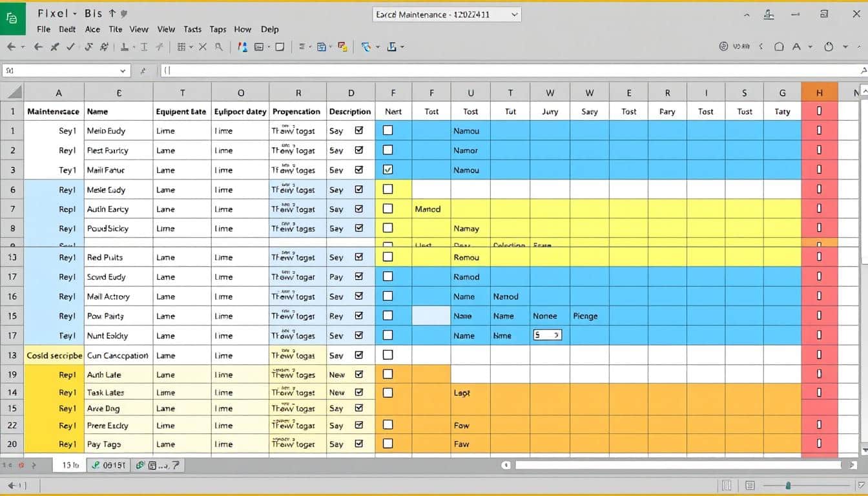Click the blue copy sheets icon
The width and height of the screenshot is (868, 496).
coord(322,47)
